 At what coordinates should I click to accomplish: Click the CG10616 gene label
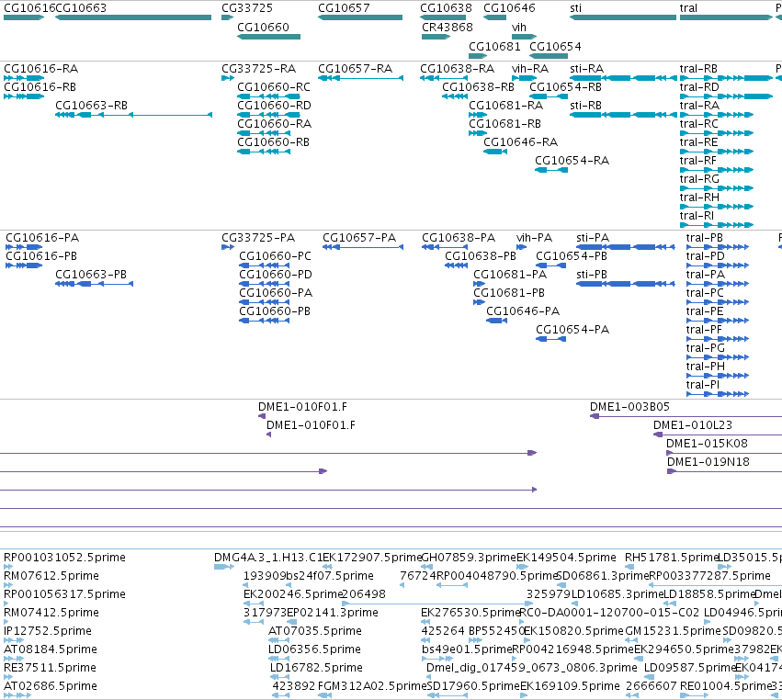coord(28,8)
